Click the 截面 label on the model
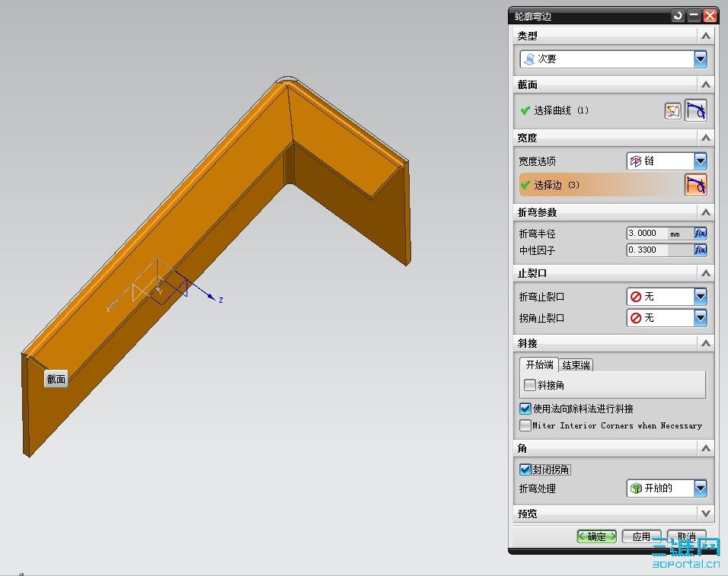This screenshot has width=728, height=576. (56, 379)
